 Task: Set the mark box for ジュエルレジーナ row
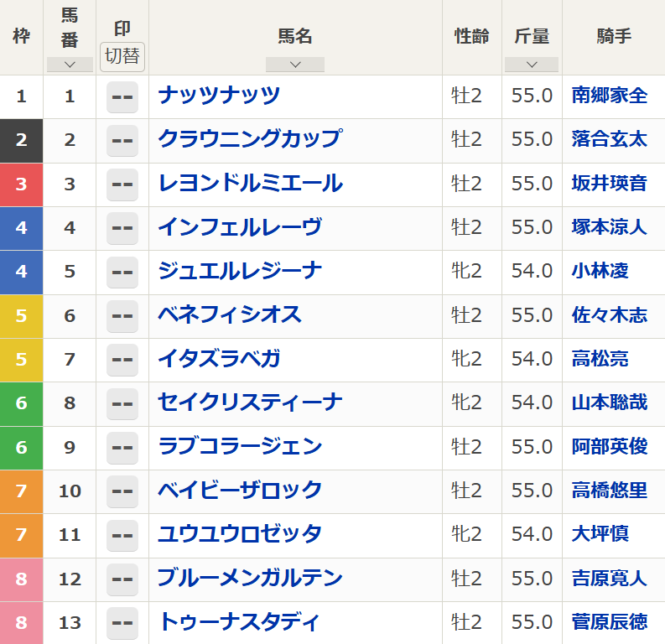point(122,273)
